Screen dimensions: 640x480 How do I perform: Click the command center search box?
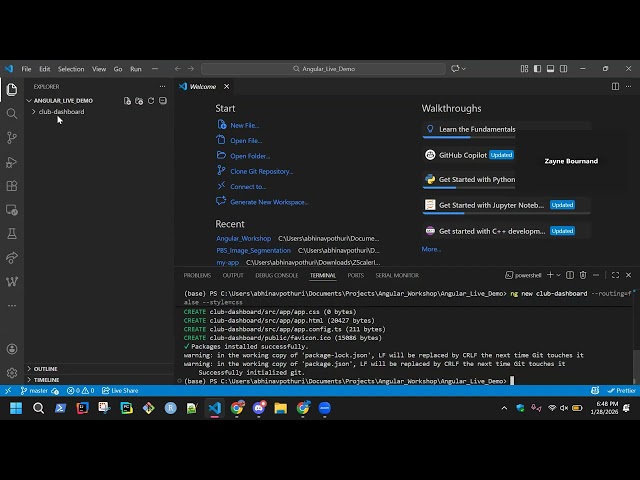[x=323, y=69]
